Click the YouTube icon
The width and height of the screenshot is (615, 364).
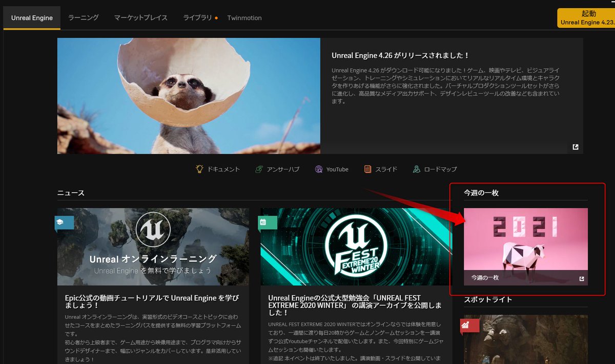pyautogui.click(x=319, y=169)
